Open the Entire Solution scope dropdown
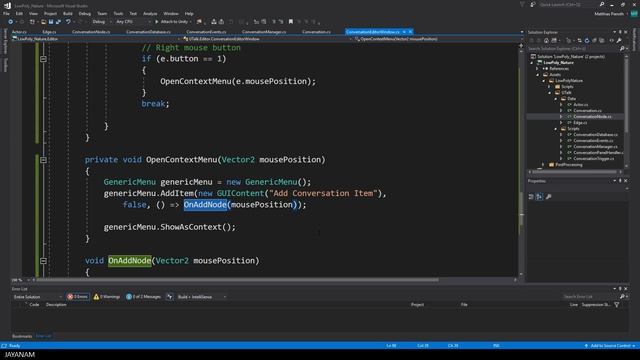 click(37, 297)
